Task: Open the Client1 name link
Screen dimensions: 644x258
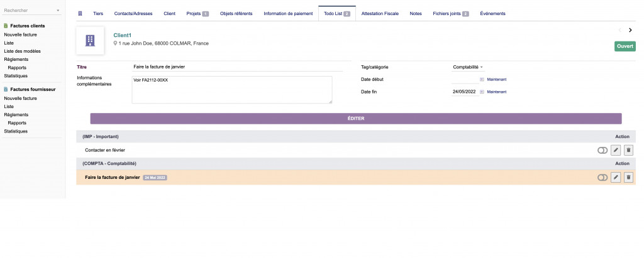Action: 123,35
